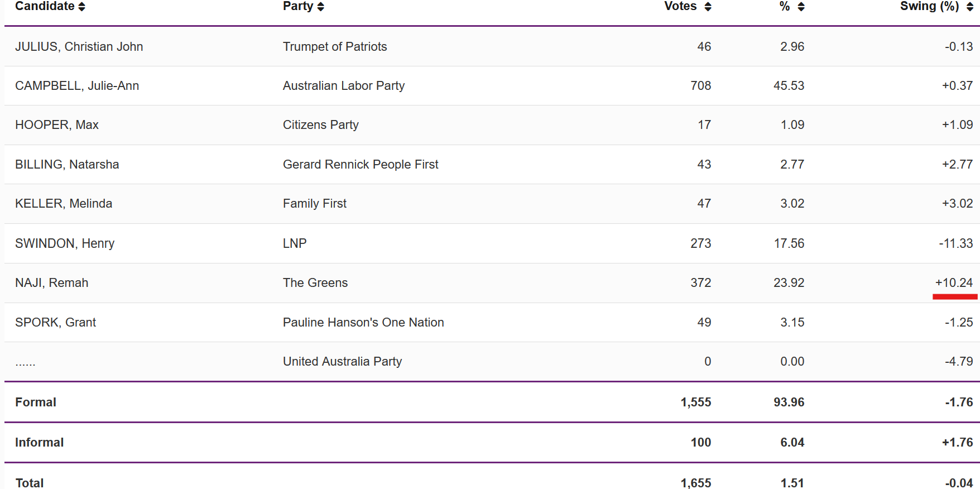Click the red underline below +10.24 swing
This screenshot has width=980, height=489.
(955, 297)
